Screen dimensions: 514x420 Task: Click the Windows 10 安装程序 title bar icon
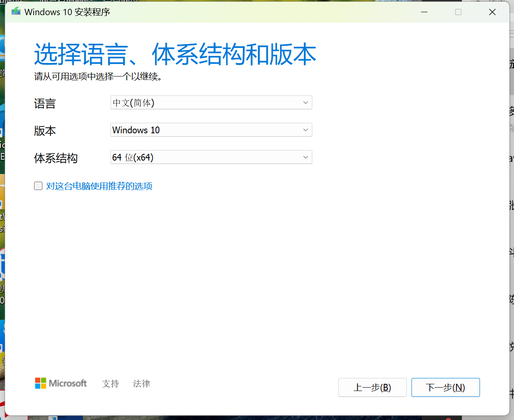(x=16, y=11)
